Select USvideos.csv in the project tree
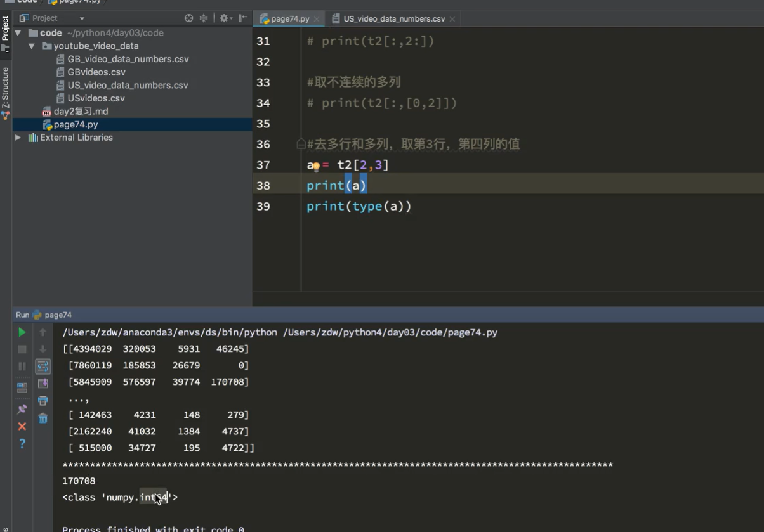 coord(96,98)
